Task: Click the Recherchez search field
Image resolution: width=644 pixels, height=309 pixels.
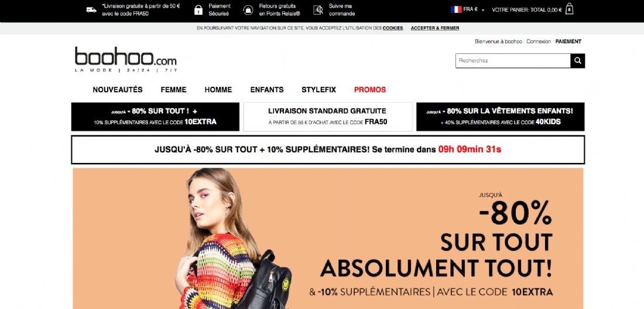Action: [x=513, y=60]
